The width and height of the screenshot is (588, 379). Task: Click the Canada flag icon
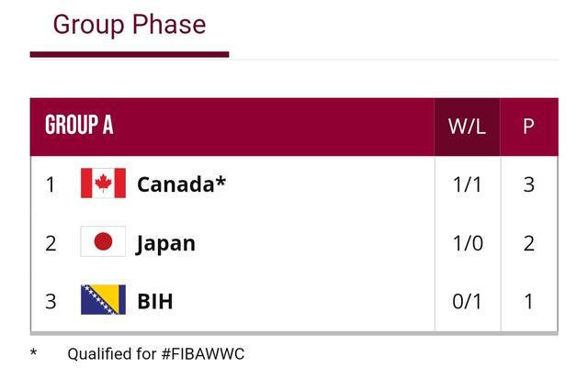pyautogui.click(x=103, y=184)
